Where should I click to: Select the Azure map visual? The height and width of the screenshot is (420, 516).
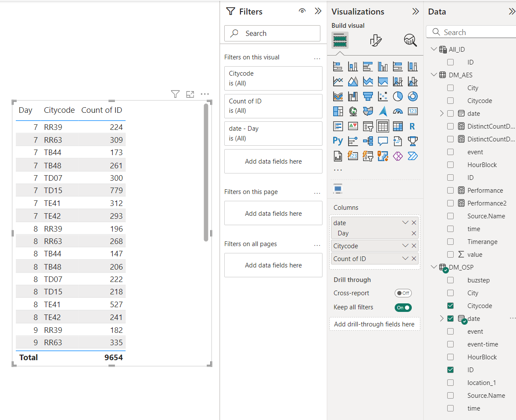pyautogui.click(x=383, y=111)
